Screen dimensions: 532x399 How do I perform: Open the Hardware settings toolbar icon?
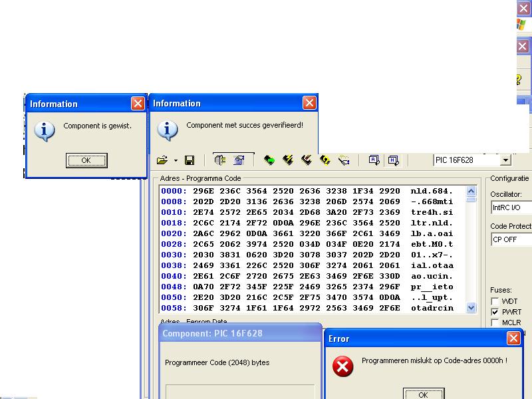pyautogui.click(x=220, y=160)
